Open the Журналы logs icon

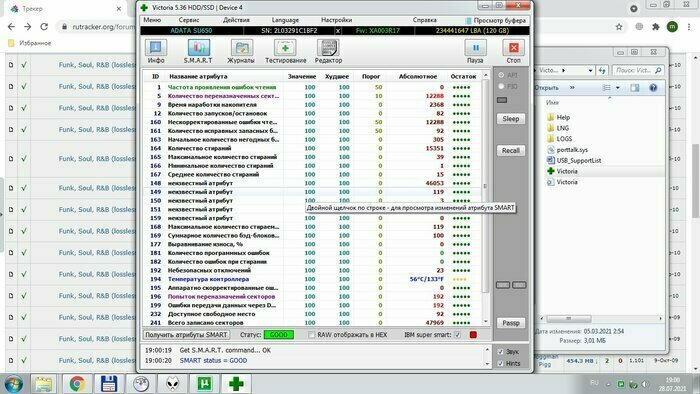pyautogui.click(x=241, y=51)
